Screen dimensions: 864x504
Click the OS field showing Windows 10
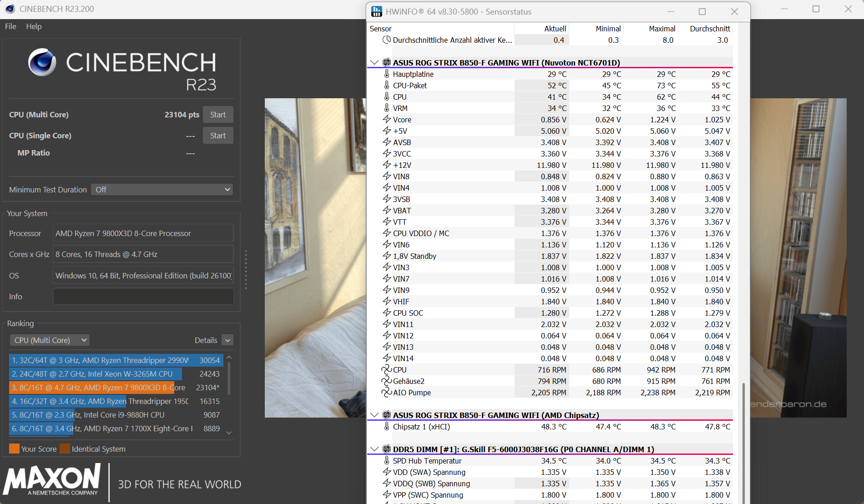point(143,276)
